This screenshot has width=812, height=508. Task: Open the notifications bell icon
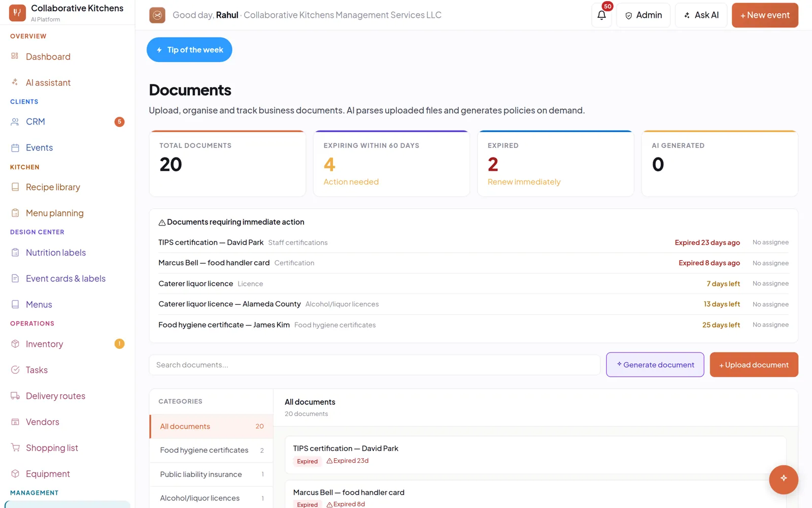click(x=601, y=15)
